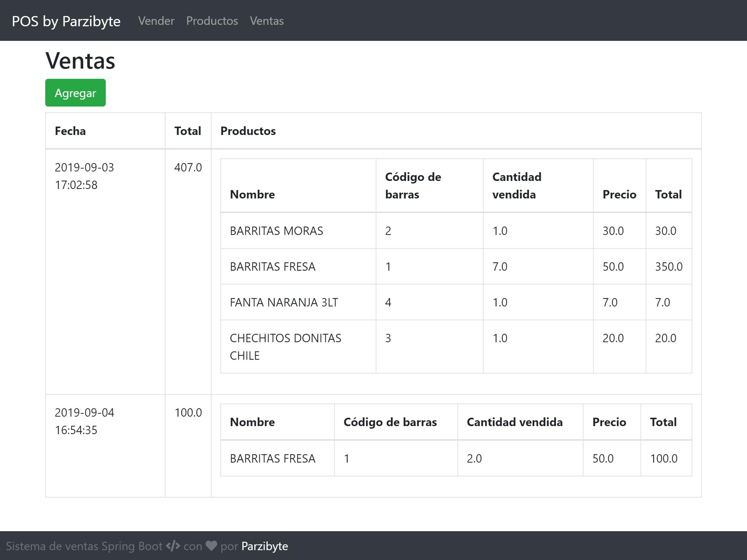The width and height of the screenshot is (747, 560).
Task: Click FANTA NARANJA 3LT product name
Action: tap(284, 302)
